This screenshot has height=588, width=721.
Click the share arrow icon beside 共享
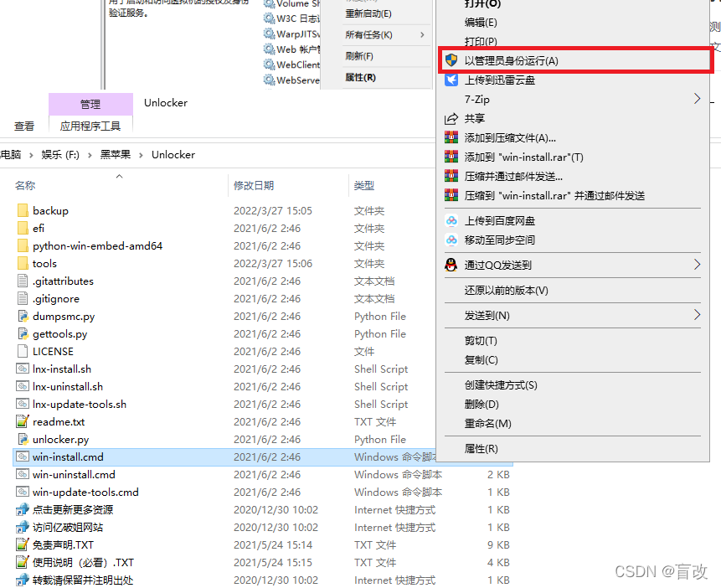[x=451, y=119]
